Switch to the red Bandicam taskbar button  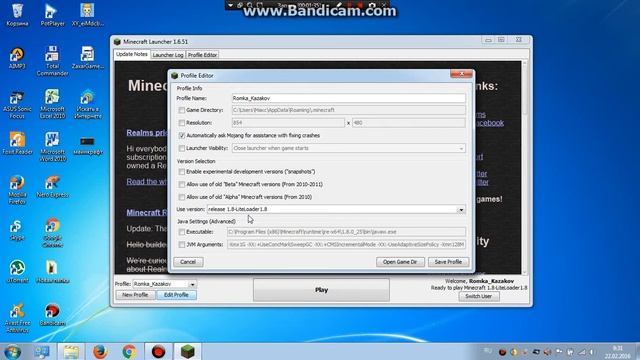158,351
